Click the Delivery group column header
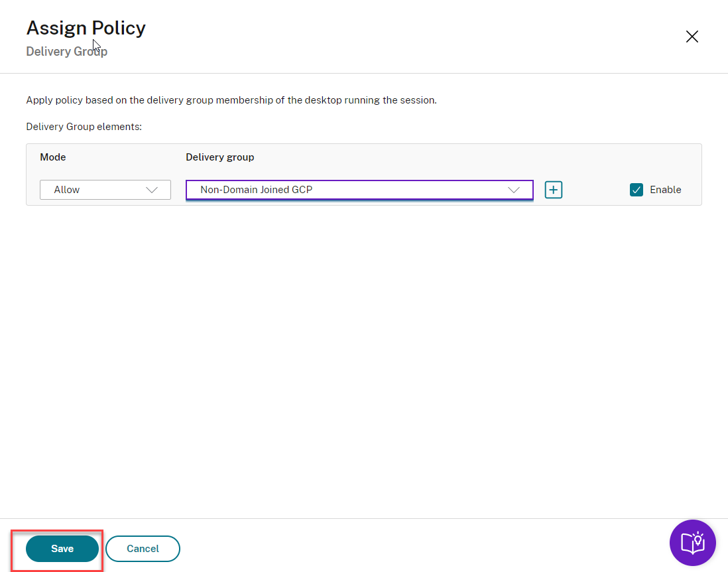 (219, 157)
